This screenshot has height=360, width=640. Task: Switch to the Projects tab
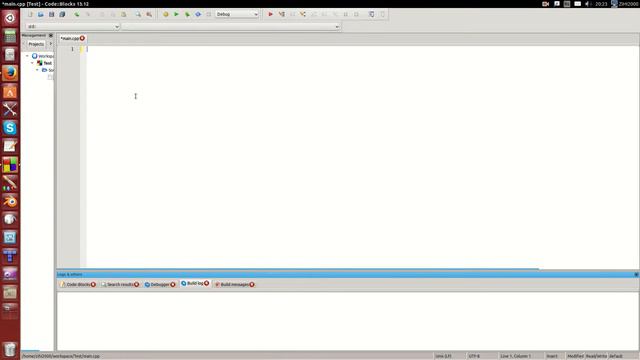36,44
